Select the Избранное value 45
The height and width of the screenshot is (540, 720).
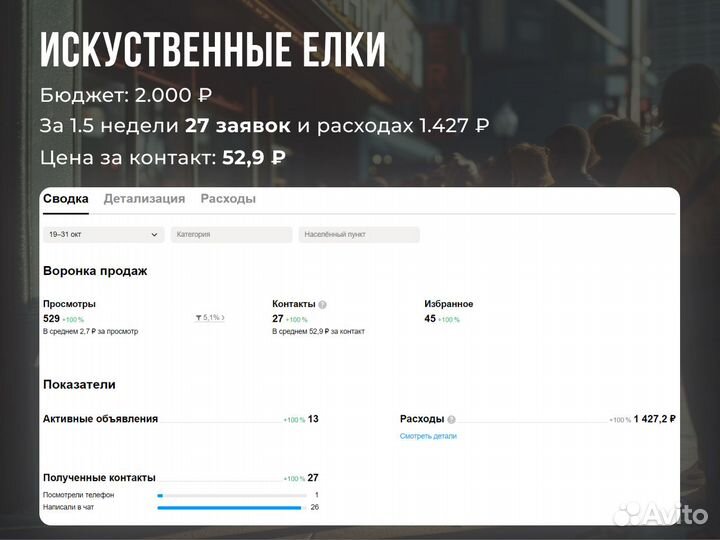[x=430, y=319]
